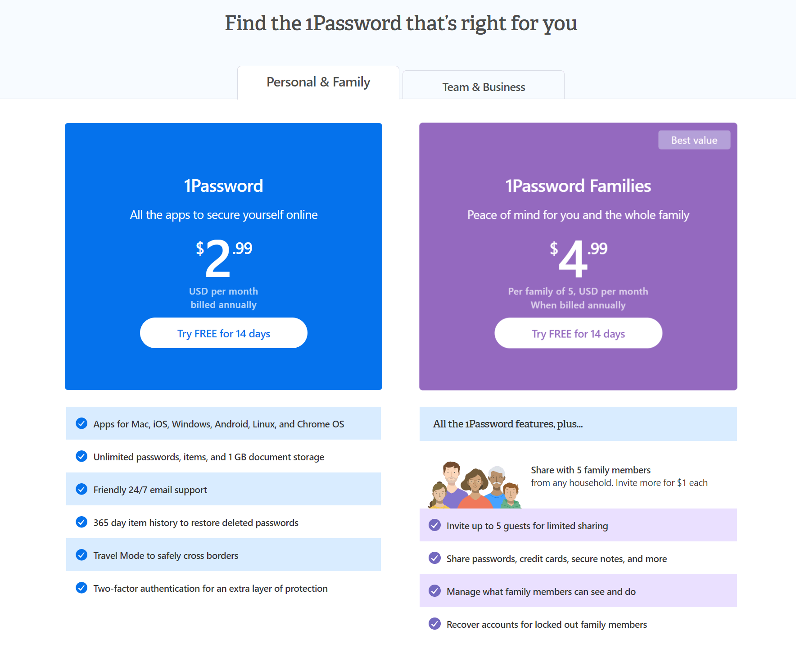Select the Personal & Family tab
796x672 pixels.
tap(318, 82)
